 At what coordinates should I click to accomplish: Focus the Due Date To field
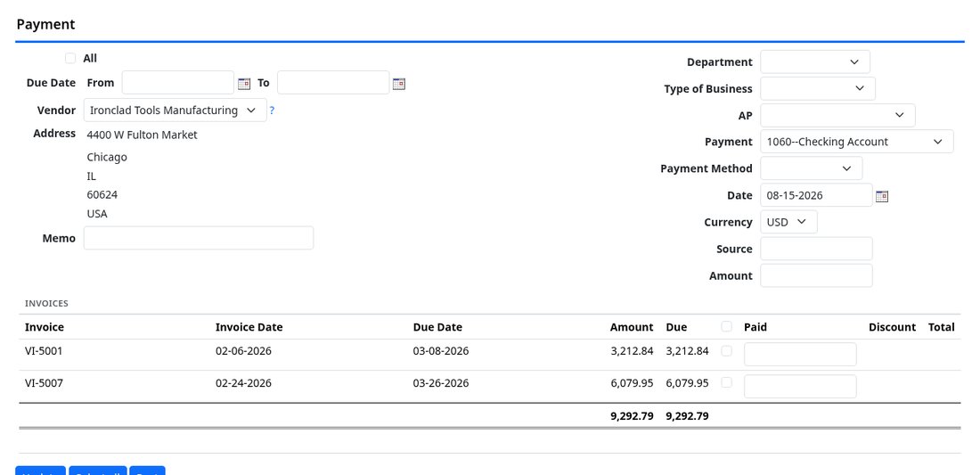(x=333, y=83)
